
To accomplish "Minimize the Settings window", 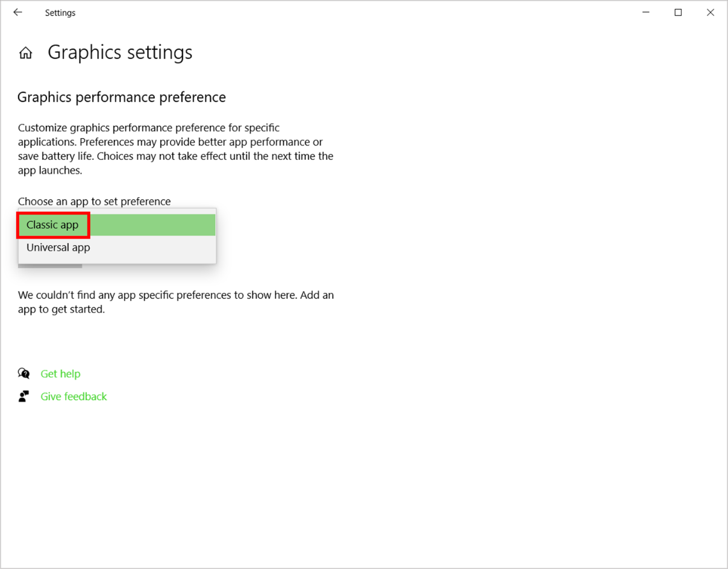I will [646, 13].
